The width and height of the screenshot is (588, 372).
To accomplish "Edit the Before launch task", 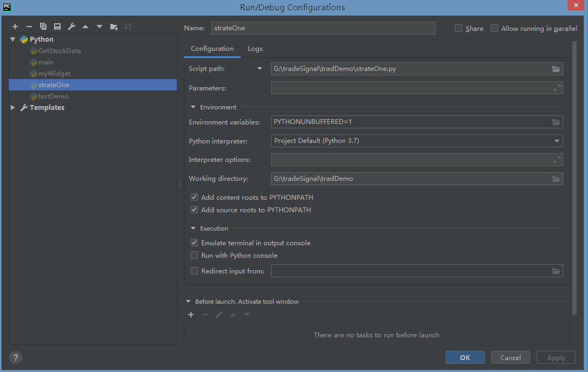I will coord(219,315).
